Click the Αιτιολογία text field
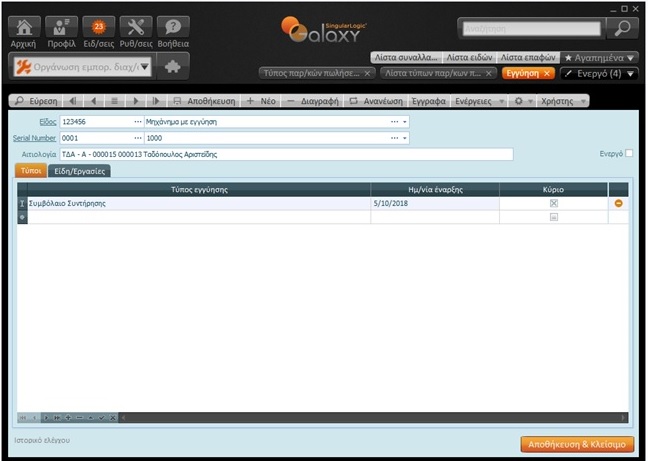The width and height of the screenshot is (648, 461). pos(285,155)
